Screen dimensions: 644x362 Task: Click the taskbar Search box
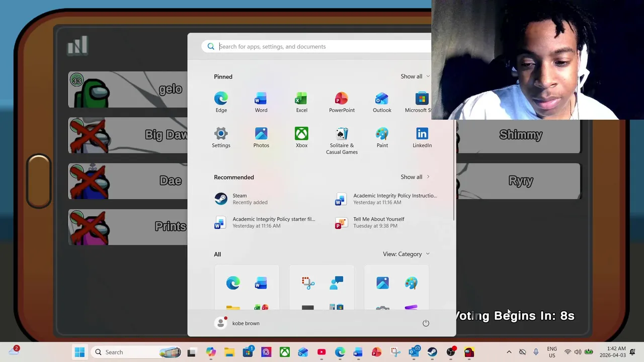[x=137, y=352]
